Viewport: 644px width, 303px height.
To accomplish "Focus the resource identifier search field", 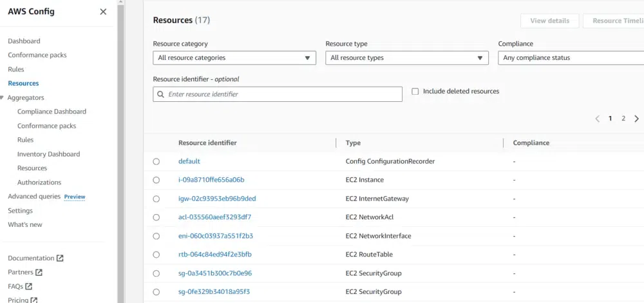I will [277, 94].
